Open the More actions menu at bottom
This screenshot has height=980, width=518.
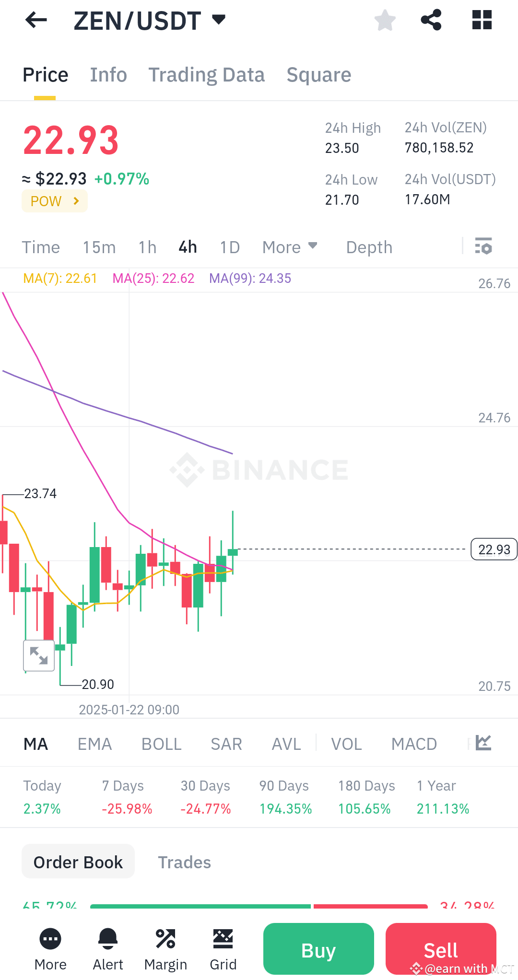pyautogui.click(x=50, y=949)
